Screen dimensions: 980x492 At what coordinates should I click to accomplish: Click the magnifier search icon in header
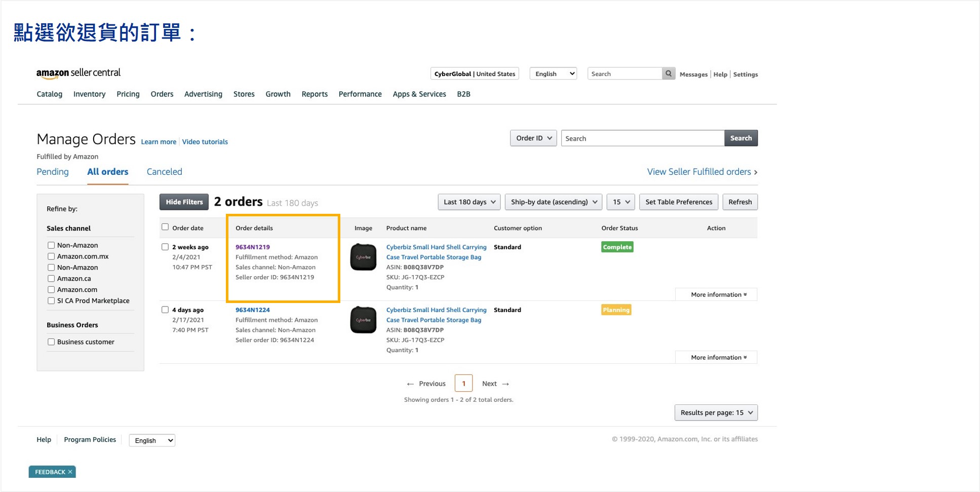pos(669,73)
